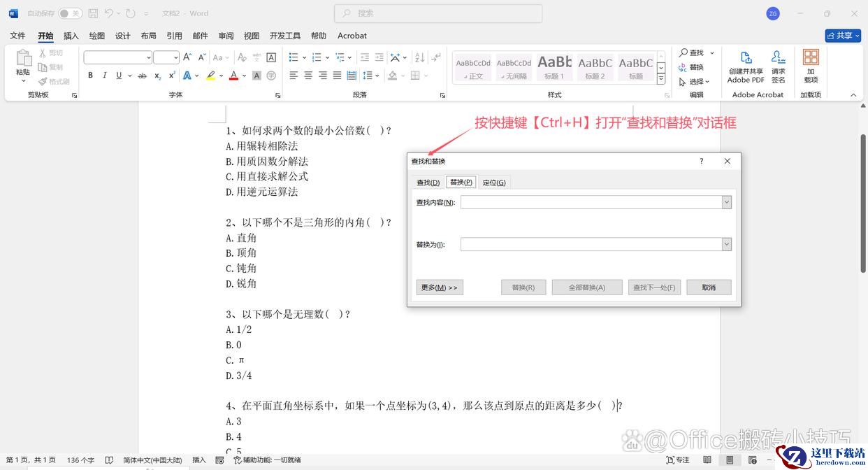The image size is (868, 470).
Task: Expand the font name dropdown
Action: click(148, 57)
